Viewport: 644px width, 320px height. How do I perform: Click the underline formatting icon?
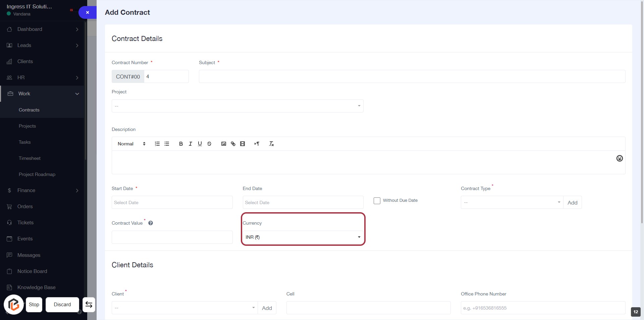click(200, 144)
